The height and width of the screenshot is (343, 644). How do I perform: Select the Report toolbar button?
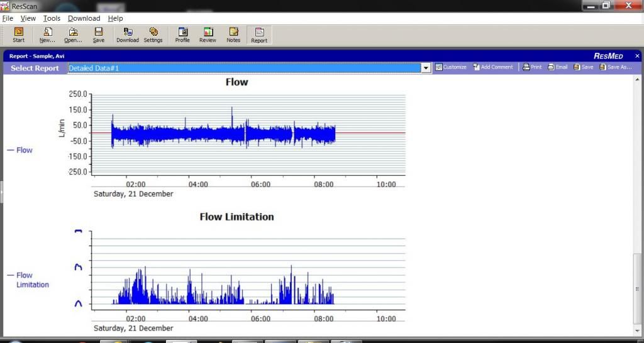259,35
